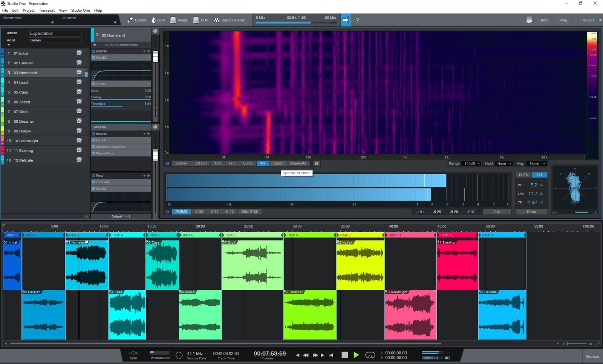The width and height of the screenshot is (603, 364).
Task: Click the Image export icon
Action: (173, 20)
